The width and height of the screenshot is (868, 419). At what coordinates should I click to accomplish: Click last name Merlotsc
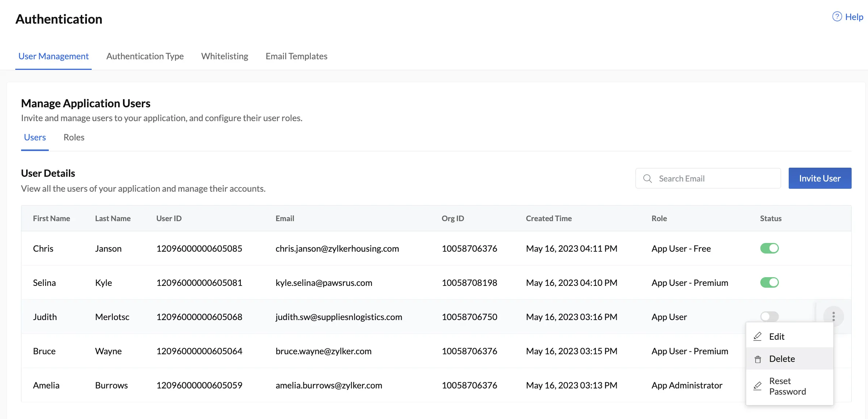pyautogui.click(x=112, y=317)
